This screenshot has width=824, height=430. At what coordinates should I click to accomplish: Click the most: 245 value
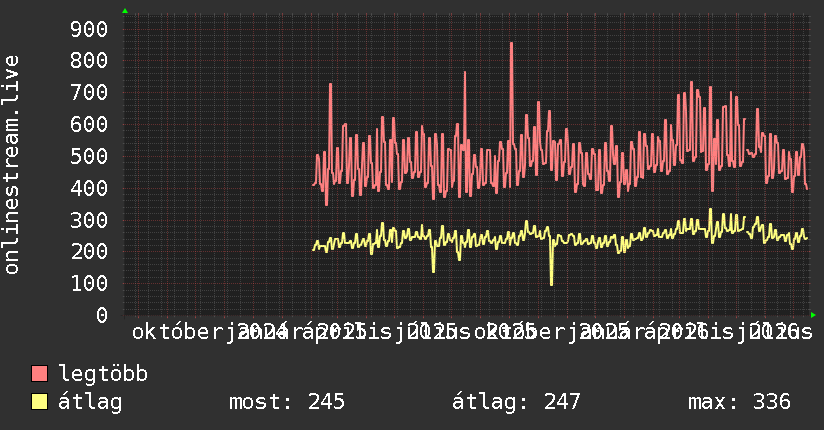click(x=287, y=402)
